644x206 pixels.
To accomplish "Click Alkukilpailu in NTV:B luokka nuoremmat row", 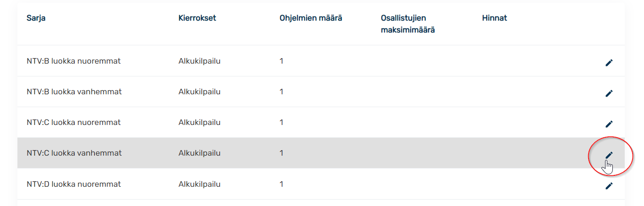I will pyautogui.click(x=199, y=61).
